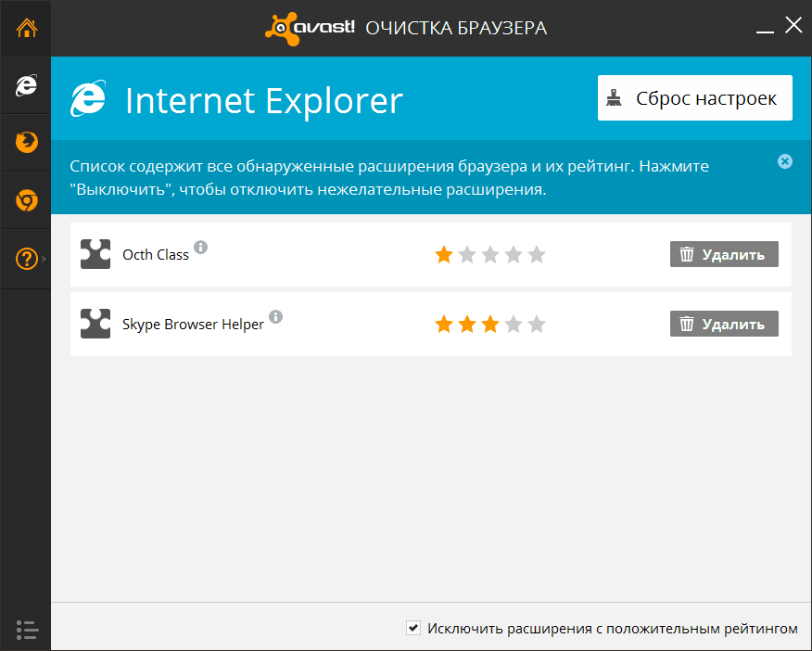
Task: Remove Octh Class with Удалить button
Action: pos(724,254)
